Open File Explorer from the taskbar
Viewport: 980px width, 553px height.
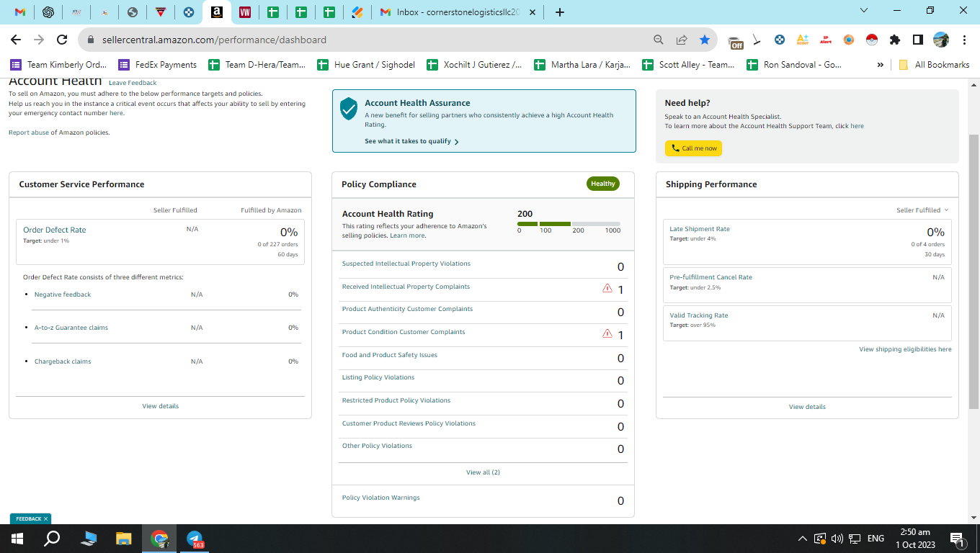124,539
